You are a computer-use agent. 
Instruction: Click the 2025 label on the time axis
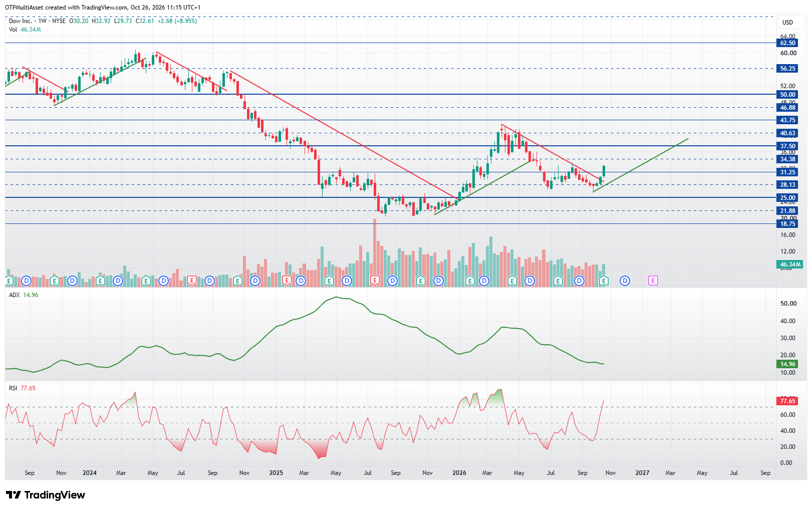pyautogui.click(x=276, y=473)
